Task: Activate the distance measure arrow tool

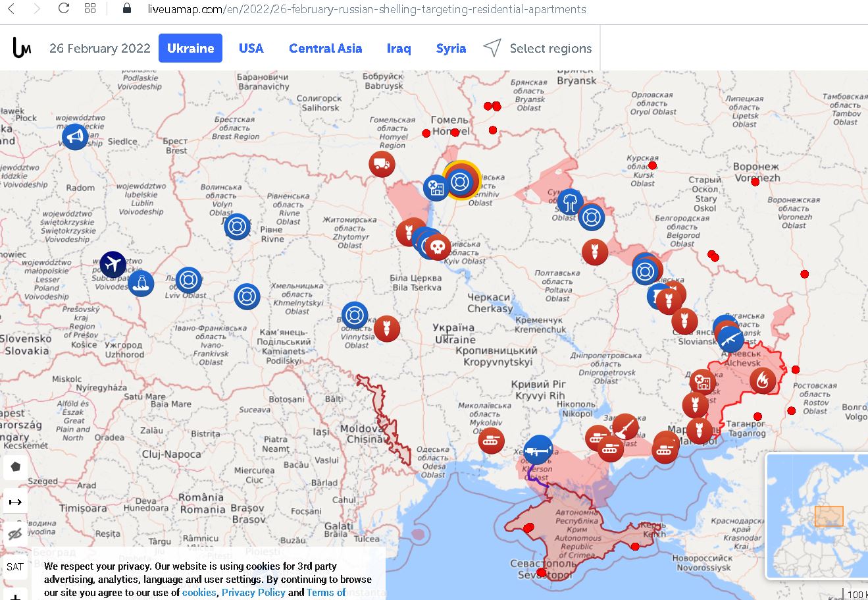Action: (x=15, y=502)
